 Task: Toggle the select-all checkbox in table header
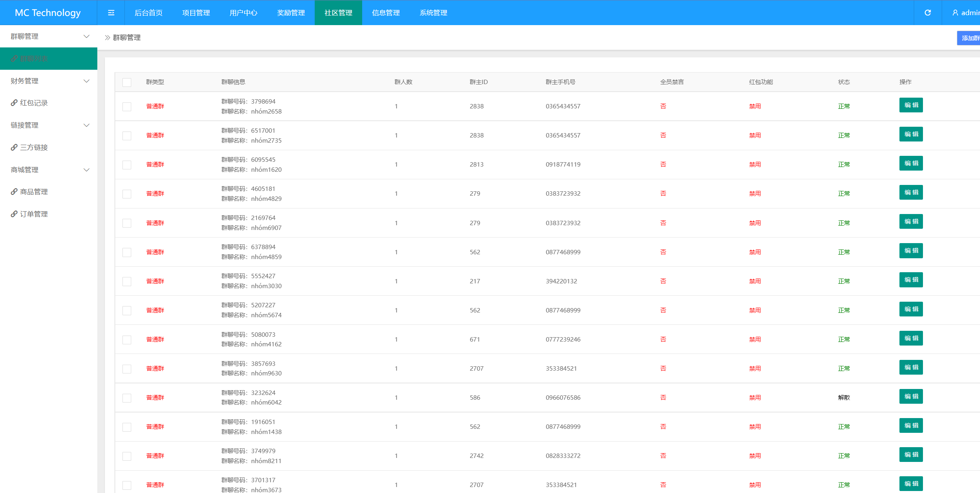127,82
